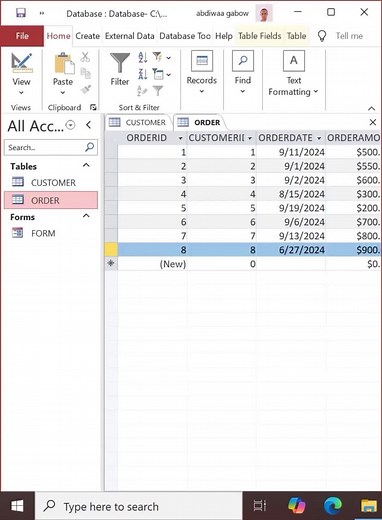Collapse the ribbon with chevron

(x=371, y=108)
